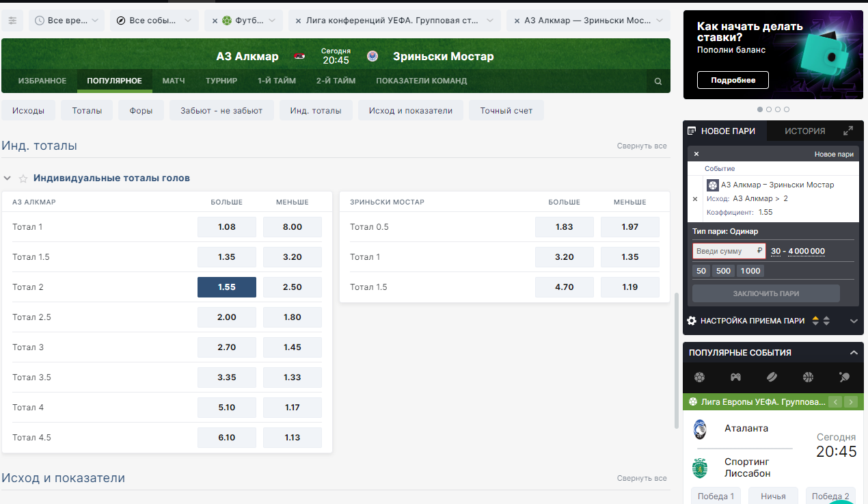Star the Индивидуальные тоталы голов market
This screenshot has height=504, width=868.
(23, 178)
